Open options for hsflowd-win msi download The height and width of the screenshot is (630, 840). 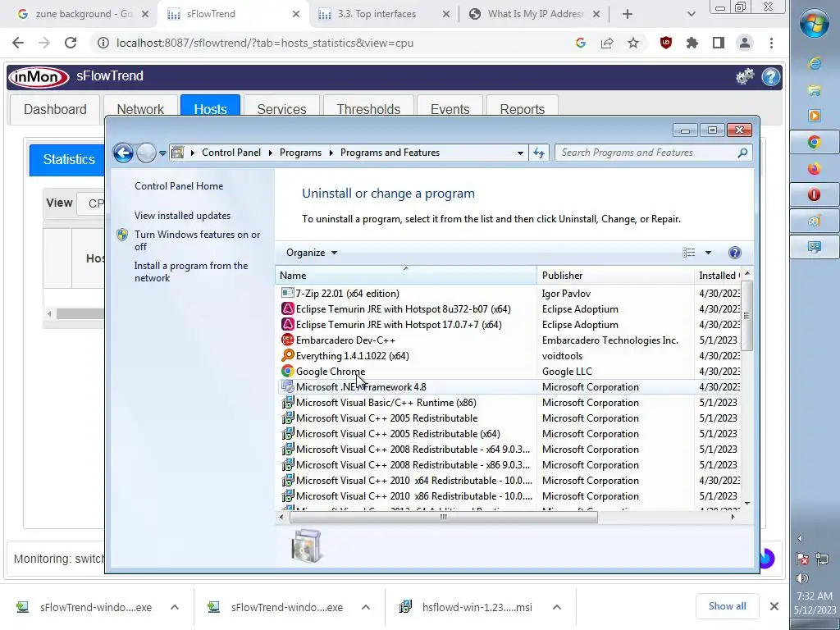(x=557, y=607)
